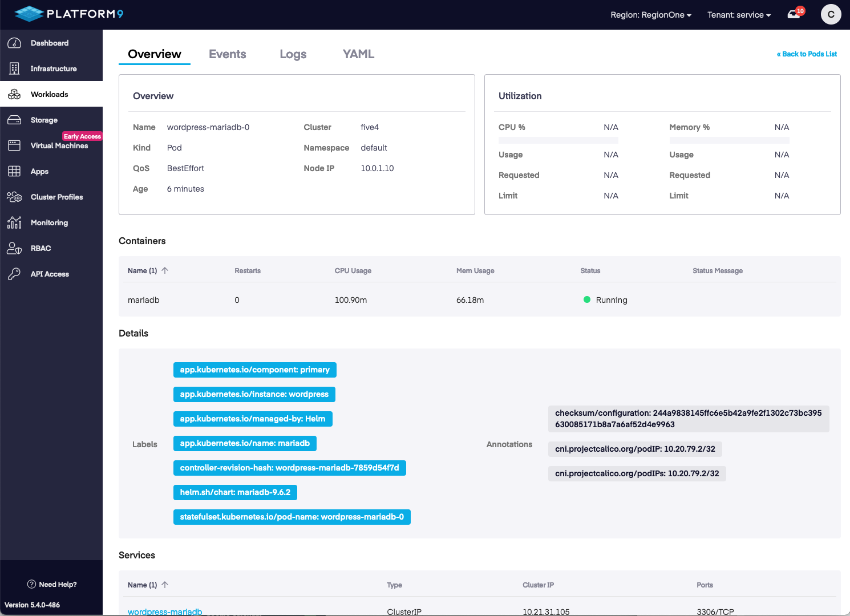Switch to the Events tab
Viewport: 850px width, 616px height.
[x=227, y=54]
